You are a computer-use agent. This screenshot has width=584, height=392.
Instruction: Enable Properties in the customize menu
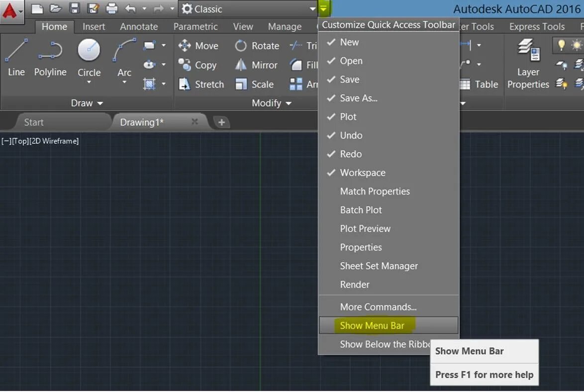pyautogui.click(x=389, y=247)
